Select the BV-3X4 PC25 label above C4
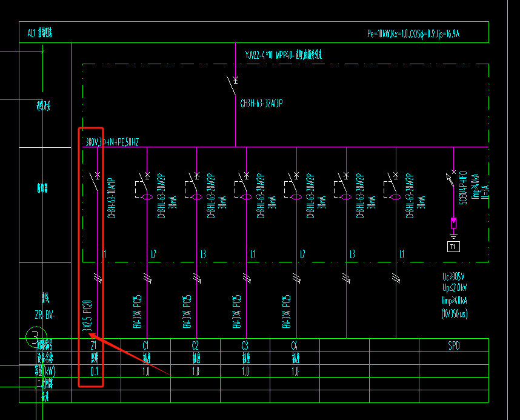The image size is (520, 420). click(287, 312)
